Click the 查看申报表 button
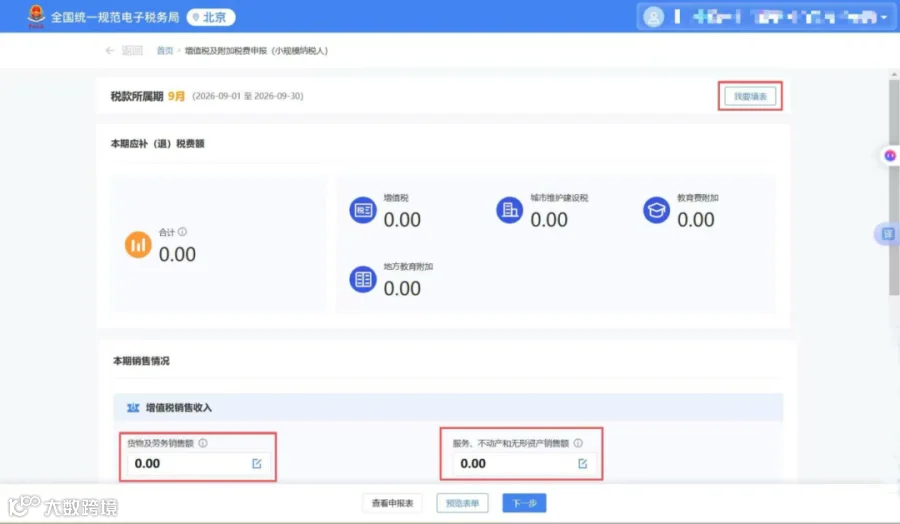 (393, 503)
